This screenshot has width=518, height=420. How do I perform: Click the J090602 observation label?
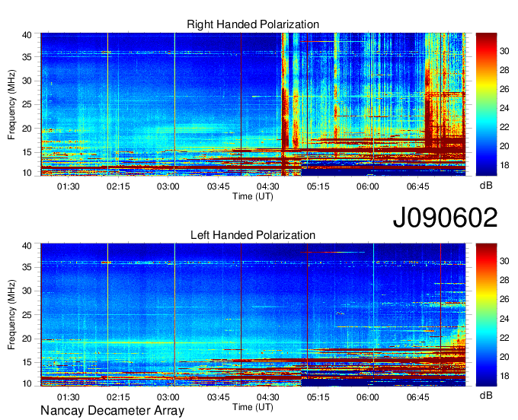tap(445, 218)
